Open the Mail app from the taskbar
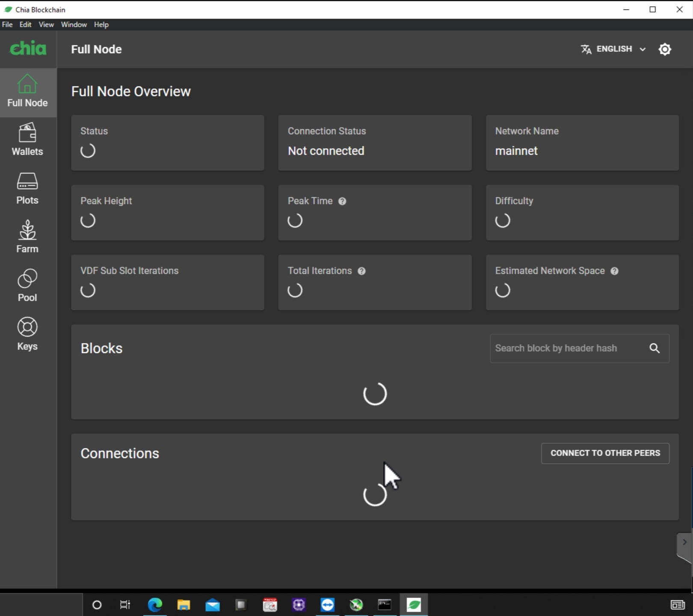Screen dimensions: 693x616 point(213,604)
